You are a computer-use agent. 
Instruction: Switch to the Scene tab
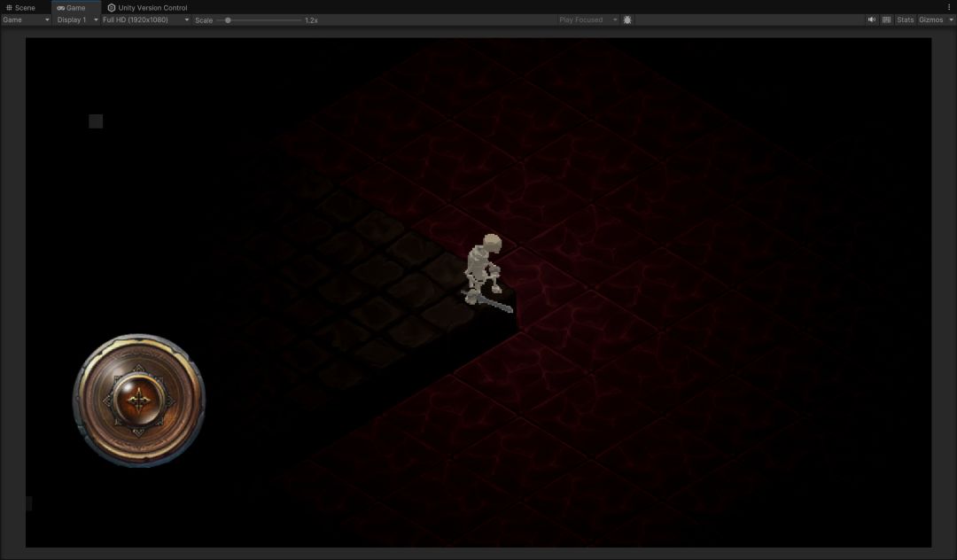[20, 7]
